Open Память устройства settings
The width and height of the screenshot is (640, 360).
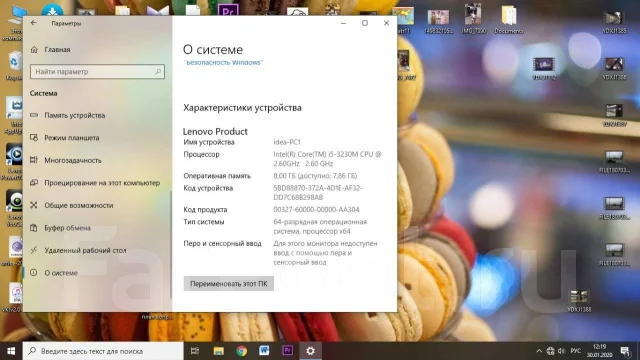pyautogui.click(x=75, y=116)
